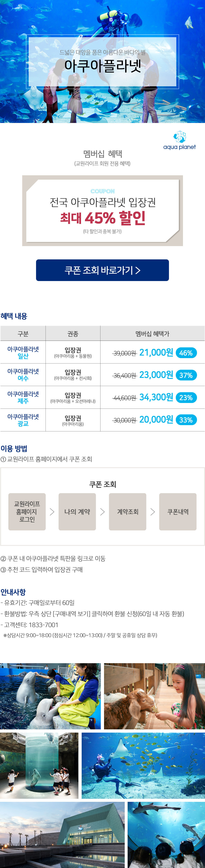Click the arrow right after 교원라이프 홈페이지 로그인 step
This screenshot has height=868, width=205.
(52, 512)
